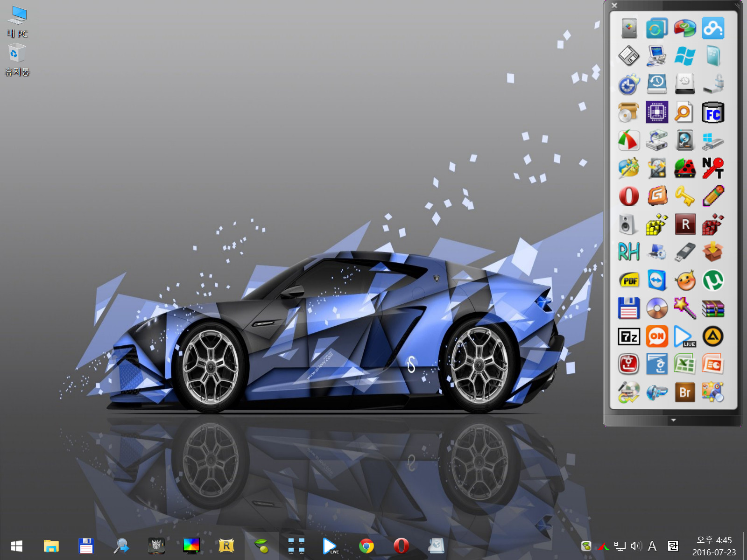Open the PowerPoint icon in launcher
Image resolution: width=747 pixels, height=560 pixels.
tap(713, 364)
